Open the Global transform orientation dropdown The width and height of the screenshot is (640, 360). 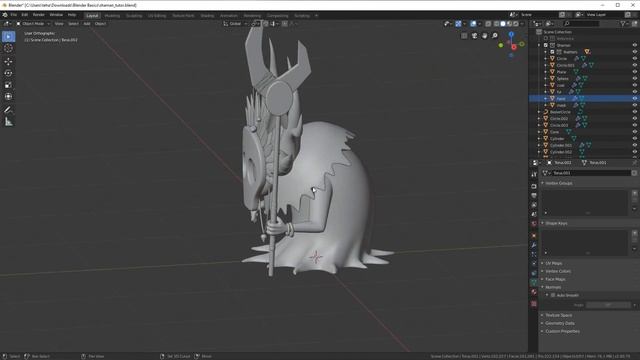[x=236, y=24]
